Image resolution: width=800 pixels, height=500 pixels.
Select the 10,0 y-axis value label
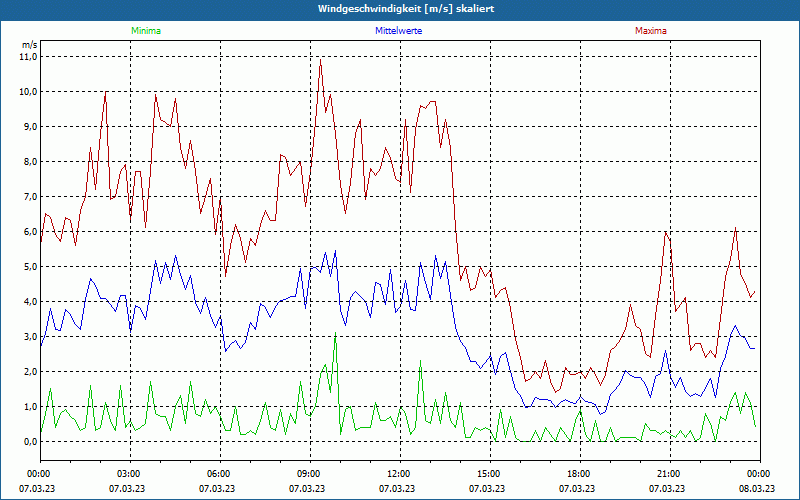(28, 92)
